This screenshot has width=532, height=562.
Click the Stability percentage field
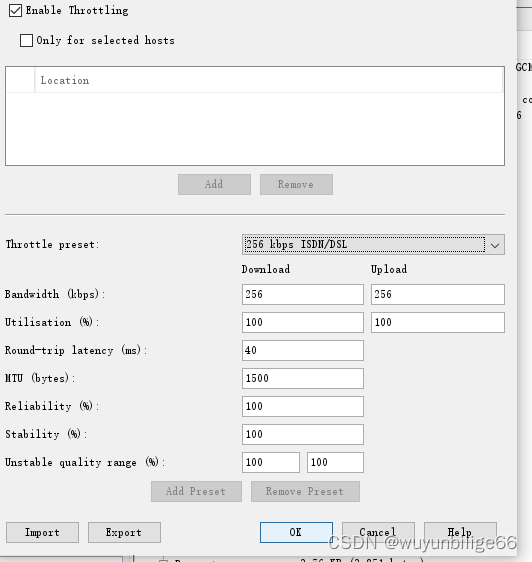(303, 434)
